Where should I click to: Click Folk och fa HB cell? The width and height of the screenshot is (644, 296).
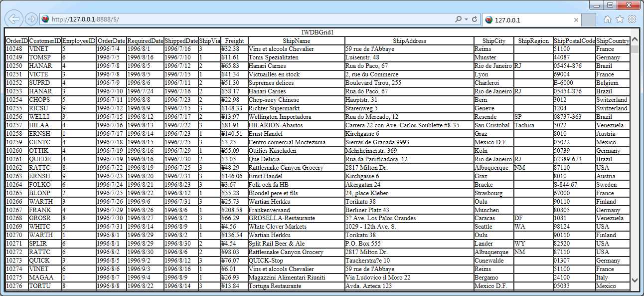pos(296,185)
